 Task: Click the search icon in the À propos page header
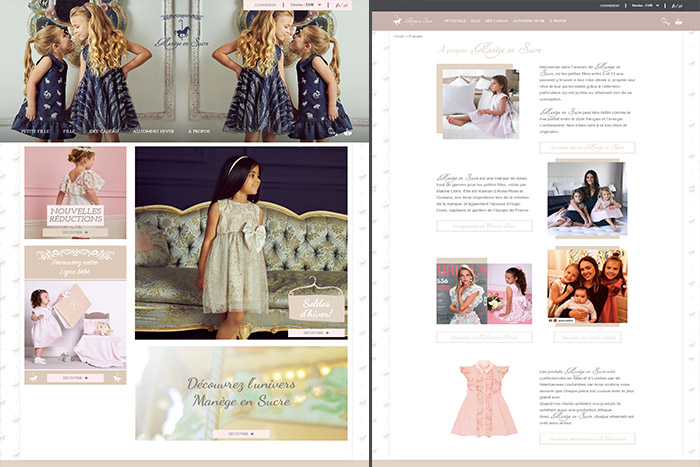tap(665, 21)
